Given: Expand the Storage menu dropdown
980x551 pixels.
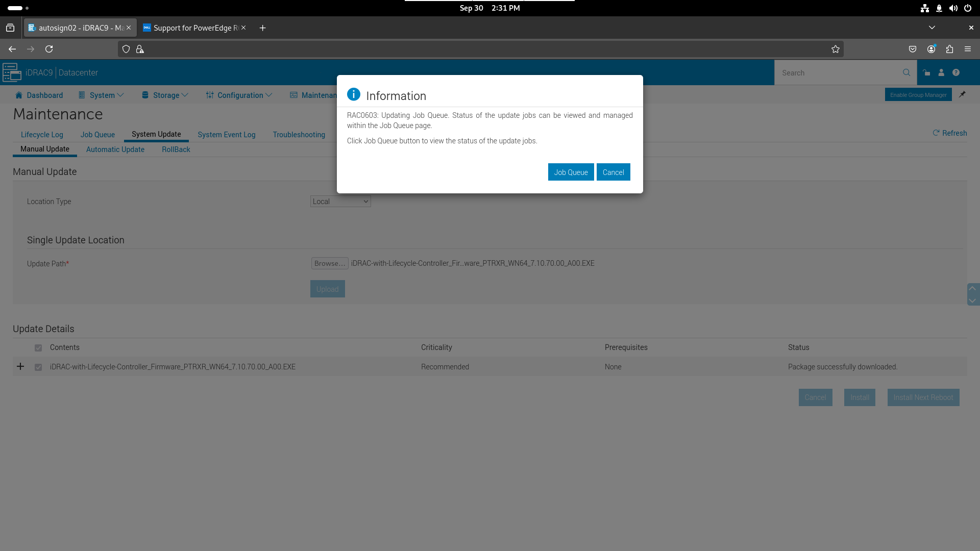Looking at the screenshot, I should [165, 95].
